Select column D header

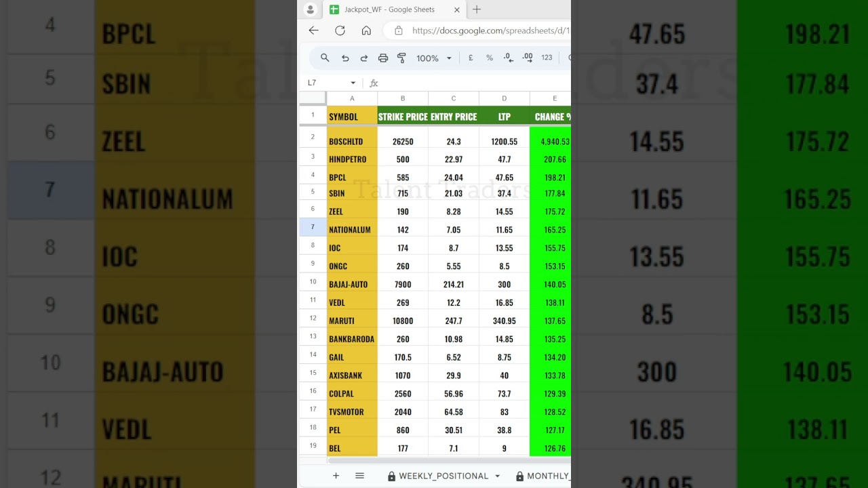tap(505, 98)
